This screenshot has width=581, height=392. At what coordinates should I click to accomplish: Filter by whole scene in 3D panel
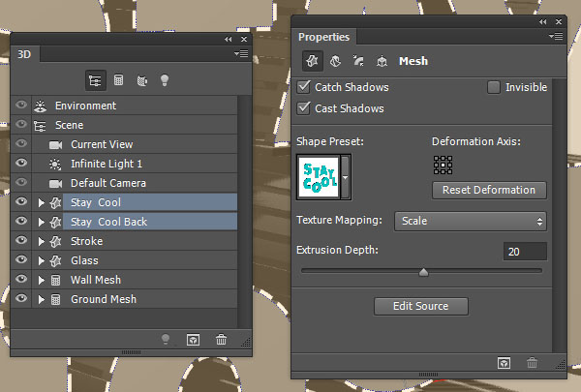(96, 80)
